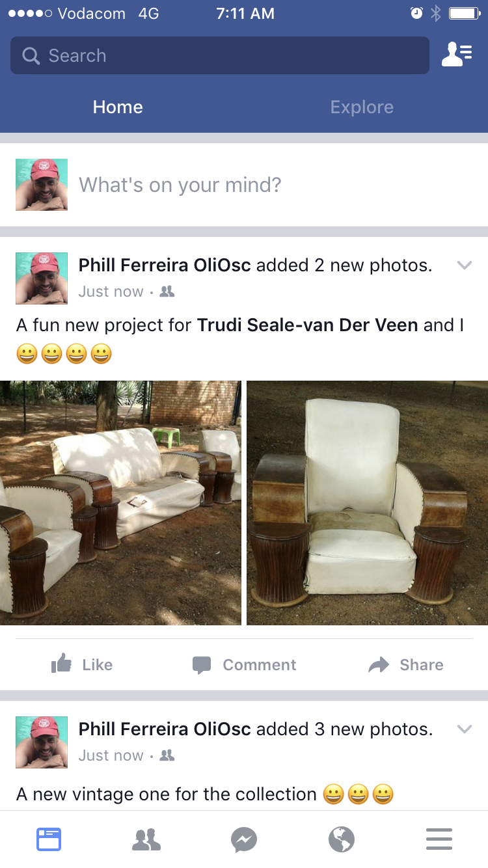Open the Messenger icon in bottom bar
488x868 pixels.
244,839
